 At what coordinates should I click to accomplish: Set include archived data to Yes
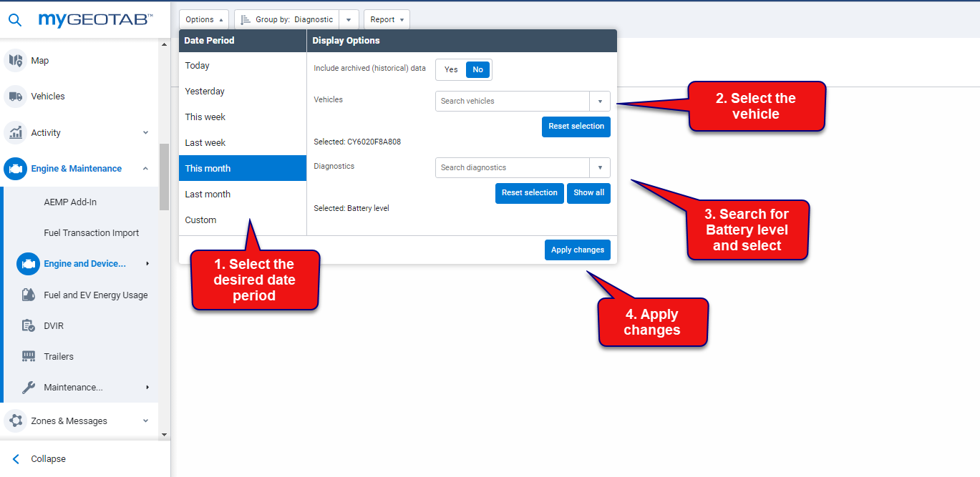[451, 69]
